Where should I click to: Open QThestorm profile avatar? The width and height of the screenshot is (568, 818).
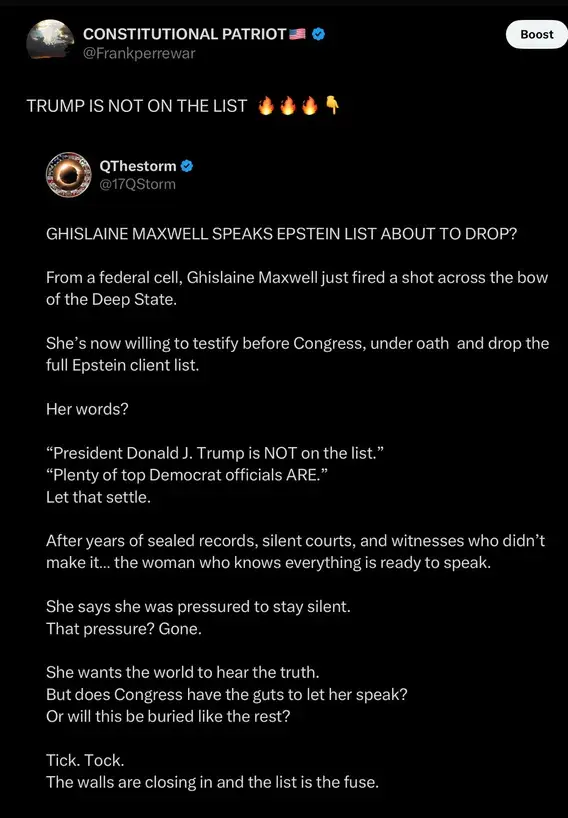pos(69,174)
